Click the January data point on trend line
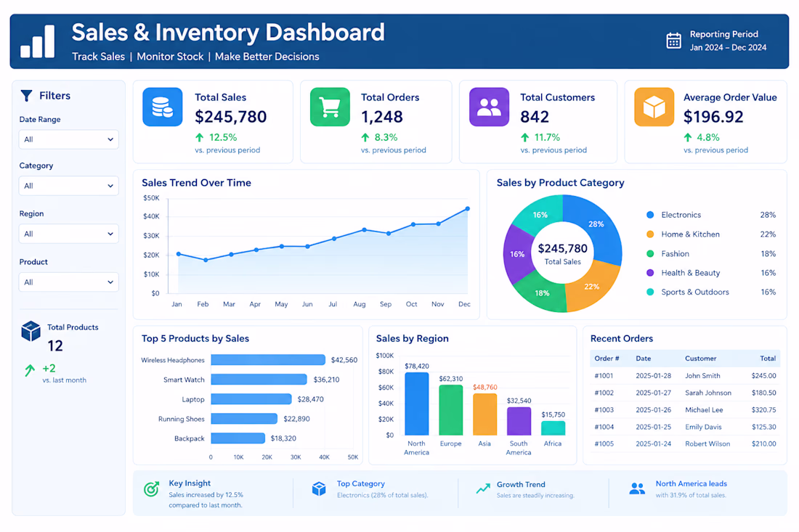 179,254
